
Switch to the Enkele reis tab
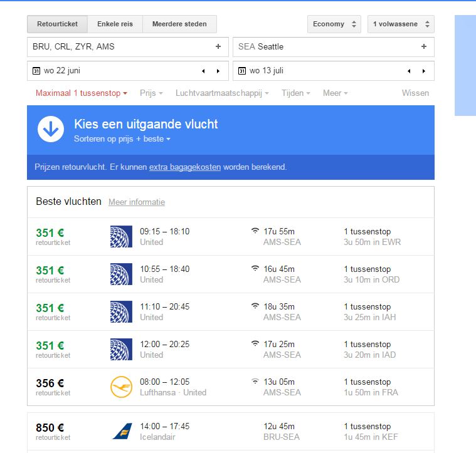click(115, 24)
